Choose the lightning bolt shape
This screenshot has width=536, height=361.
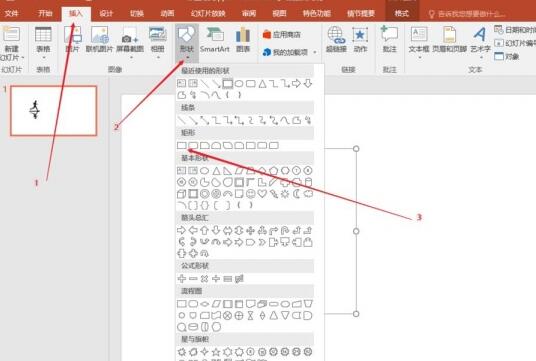pos(273,194)
